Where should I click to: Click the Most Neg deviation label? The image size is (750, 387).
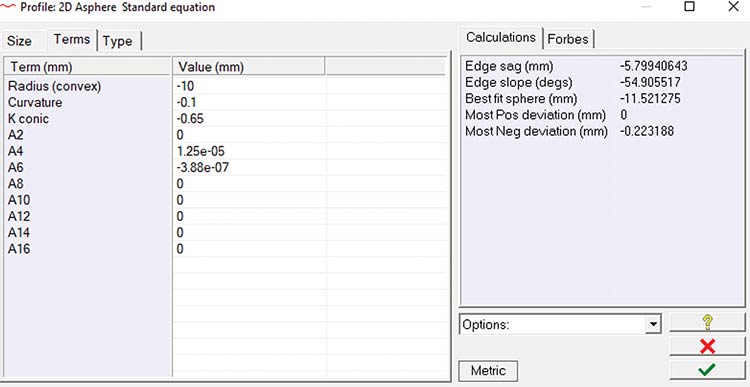[x=536, y=131]
